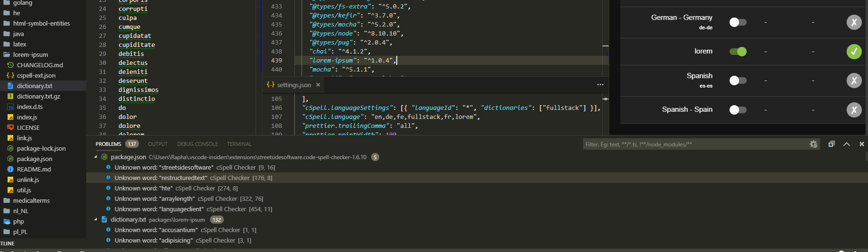
Task: Open the settings.json tab
Action: [293, 85]
